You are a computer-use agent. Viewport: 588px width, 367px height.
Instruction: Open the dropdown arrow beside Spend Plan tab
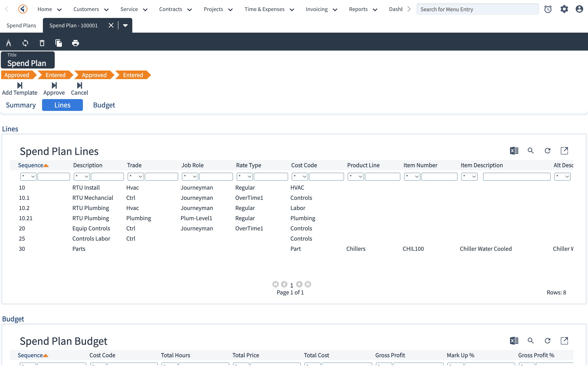tap(125, 25)
